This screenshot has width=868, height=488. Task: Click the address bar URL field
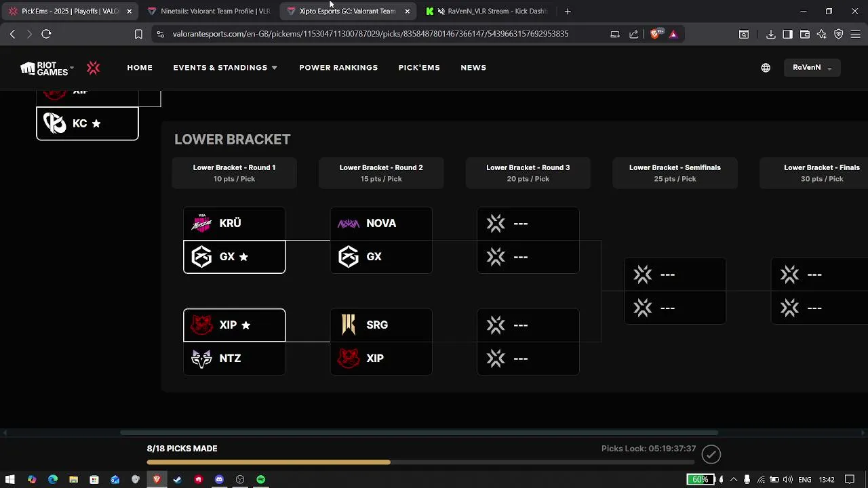[x=370, y=34]
